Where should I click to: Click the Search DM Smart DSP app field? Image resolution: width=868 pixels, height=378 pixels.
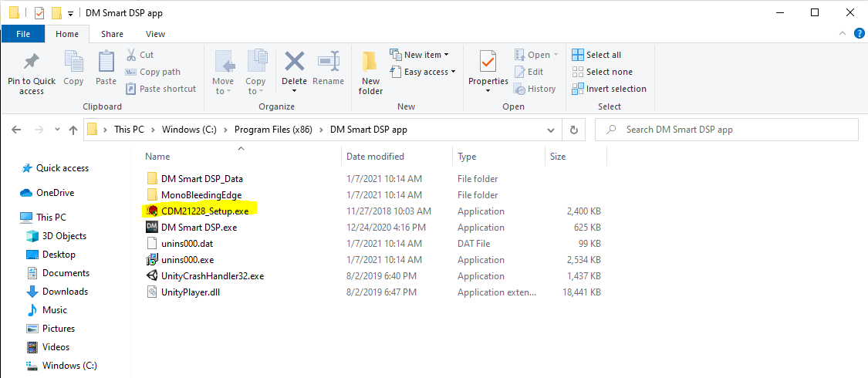pyautogui.click(x=726, y=130)
